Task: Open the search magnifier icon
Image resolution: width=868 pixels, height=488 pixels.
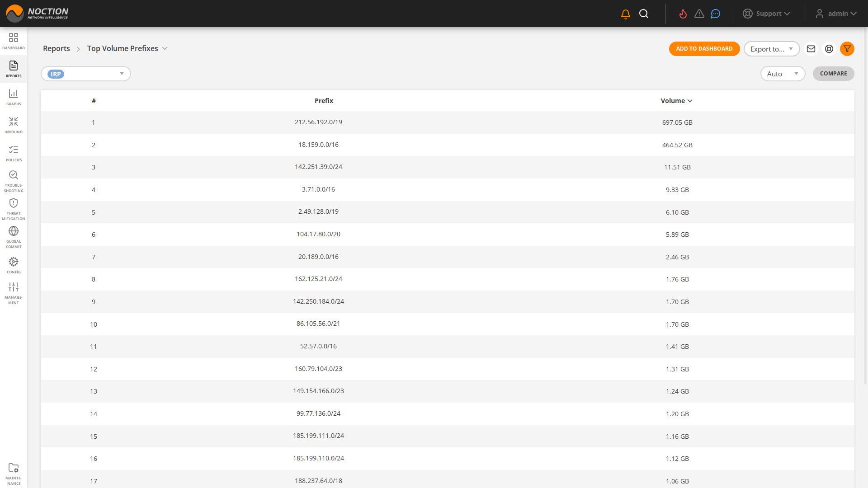Action: coord(644,14)
